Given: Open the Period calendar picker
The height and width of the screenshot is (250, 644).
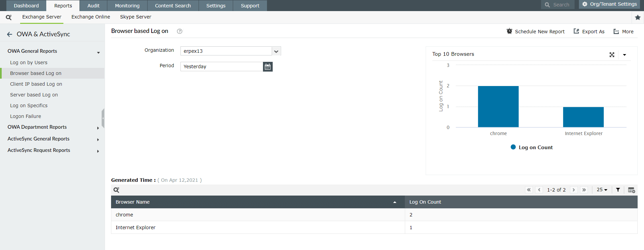Looking at the screenshot, I should (x=268, y=67).
